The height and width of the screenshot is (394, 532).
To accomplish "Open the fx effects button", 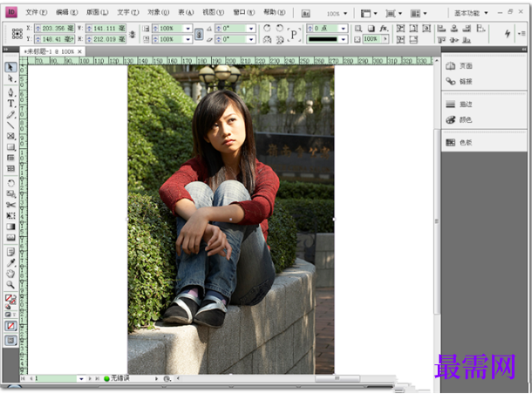I will (384, 29).
